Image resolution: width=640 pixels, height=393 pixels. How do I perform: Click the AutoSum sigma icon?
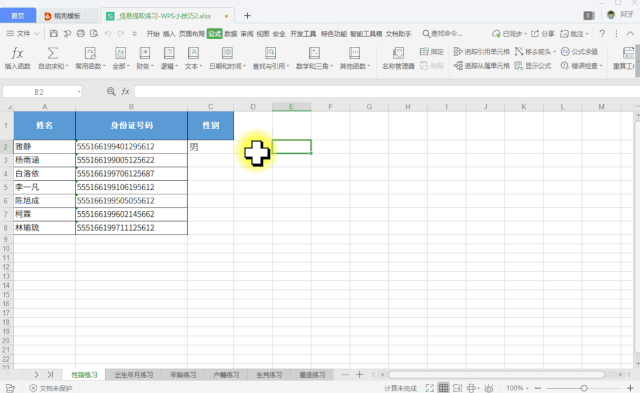coord(53,53)
